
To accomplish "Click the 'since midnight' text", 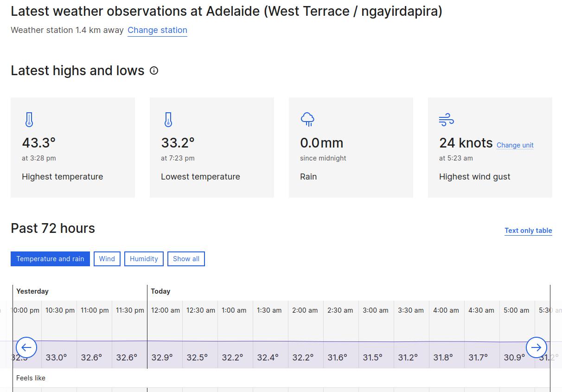I will tap(323, 158).
